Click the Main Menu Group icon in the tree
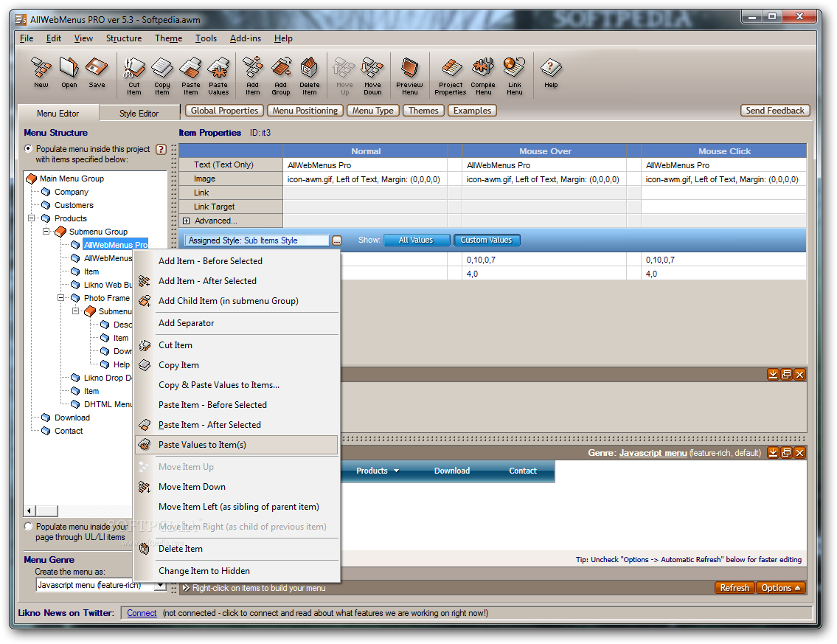 pos(32,179)
